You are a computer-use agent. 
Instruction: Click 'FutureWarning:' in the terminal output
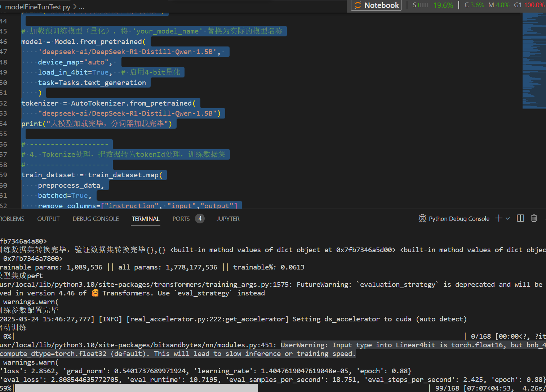coord(324,284)
